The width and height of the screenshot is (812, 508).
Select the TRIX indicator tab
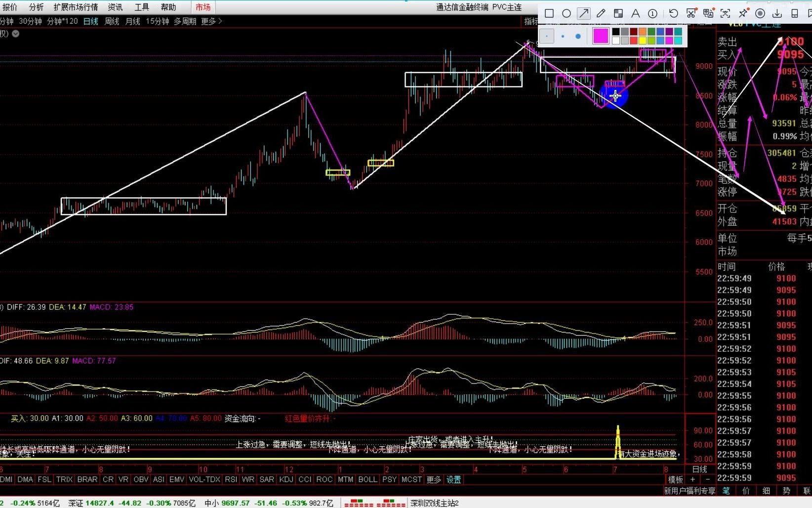64,479
